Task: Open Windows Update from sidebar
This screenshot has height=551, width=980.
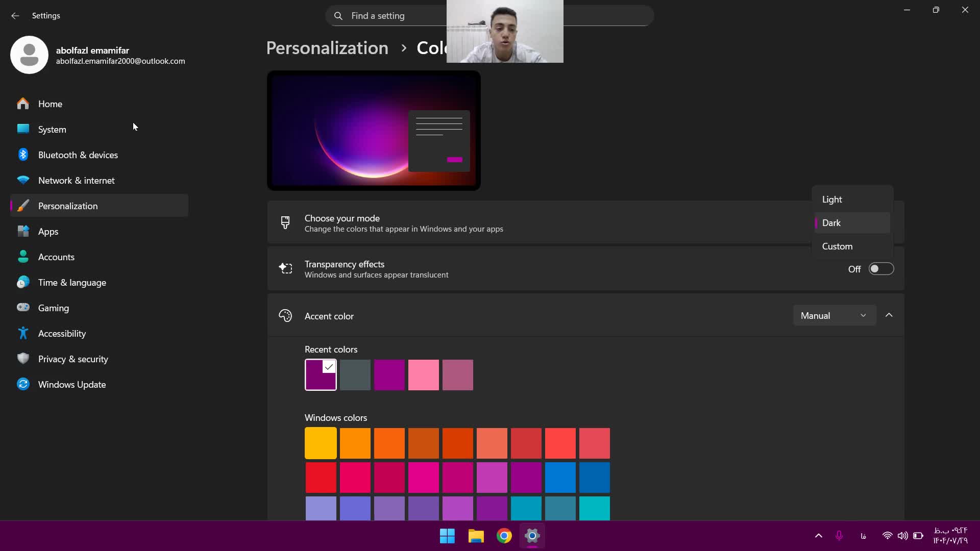Action: click(x=71, y=385)
